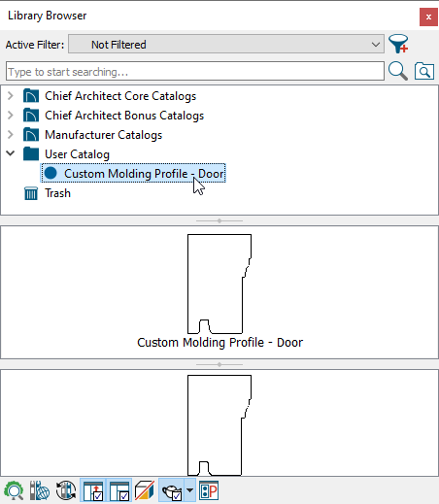Toggle the material color cube icon
This screenshot has height=504, width=439.
coord(145,490)
